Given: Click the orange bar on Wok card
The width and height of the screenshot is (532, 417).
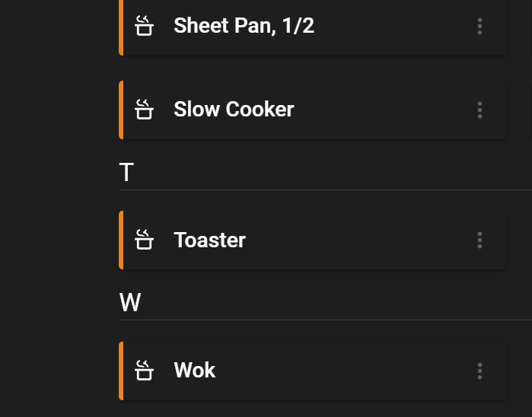Looking at the screenshot, I should pyautogui.click(x=121, y=371).
